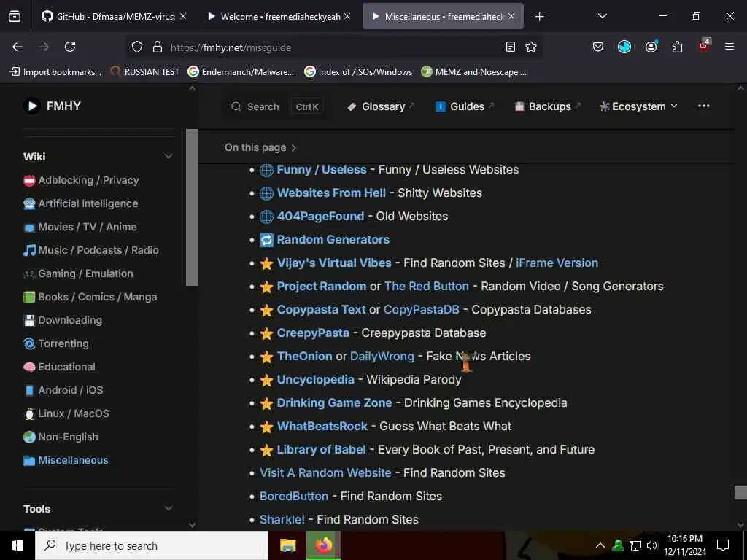This screenshot has height=560, width=747.
Task: Open Import bookmarks in bookmarks toolbar
Action: pos(55,72)
